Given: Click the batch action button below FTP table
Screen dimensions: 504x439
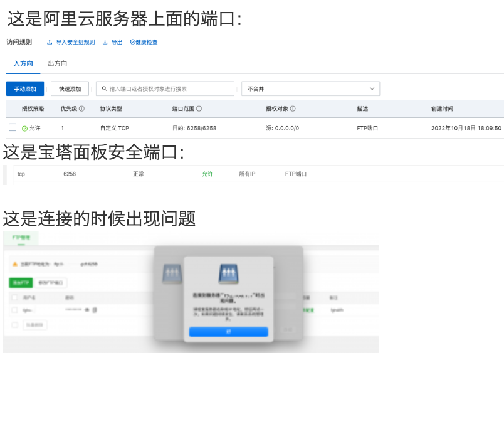Looking at the screenshot, I should pos(34,325).
